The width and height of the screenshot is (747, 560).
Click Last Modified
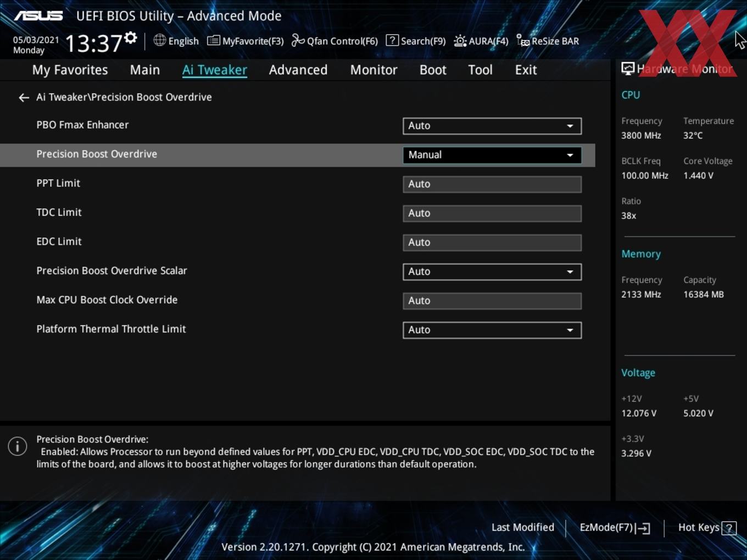523,528
